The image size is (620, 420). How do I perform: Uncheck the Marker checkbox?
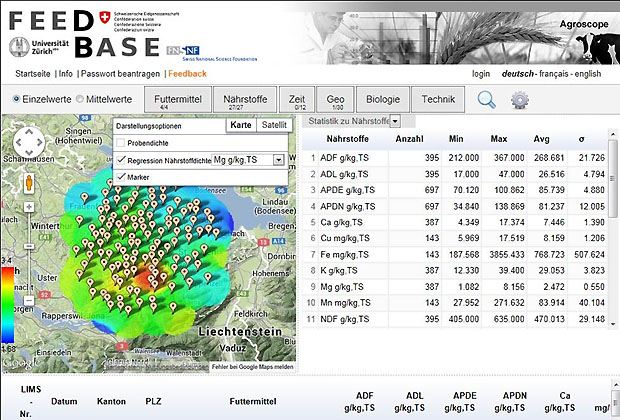pyautogui.click(x=122, y=176)
